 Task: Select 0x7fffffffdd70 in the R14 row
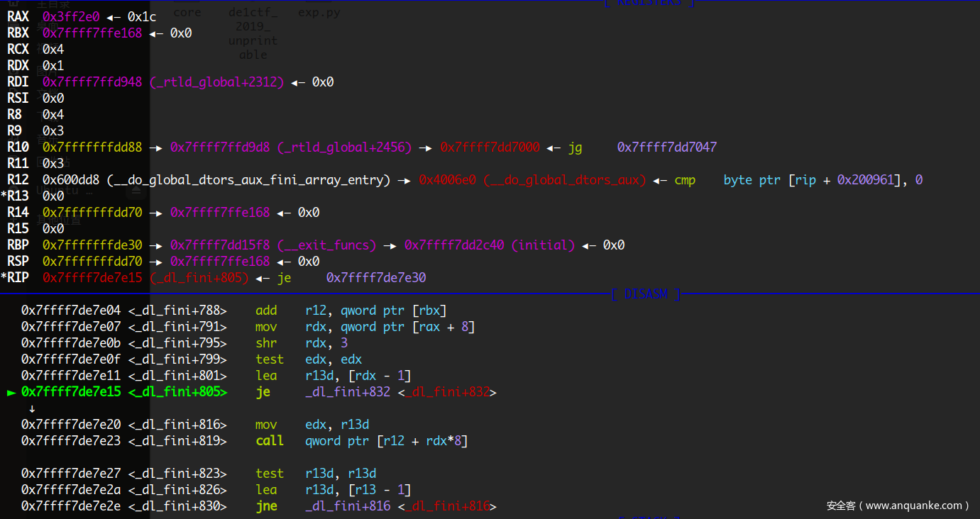[x=92, y=212]
